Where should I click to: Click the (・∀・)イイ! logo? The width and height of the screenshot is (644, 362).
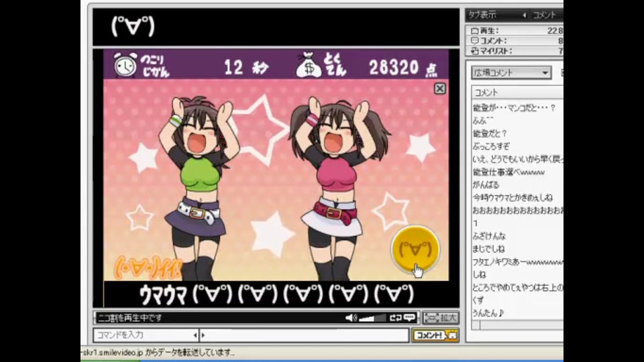point(147,267)
